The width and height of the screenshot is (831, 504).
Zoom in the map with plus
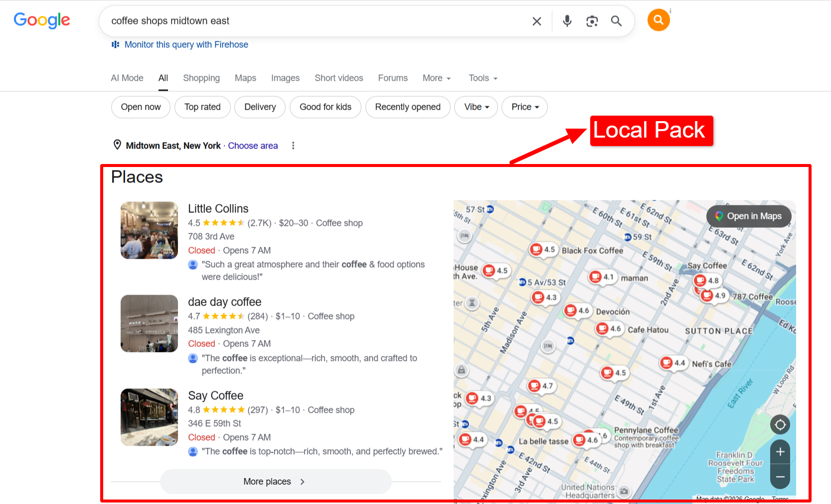point(780,452)
